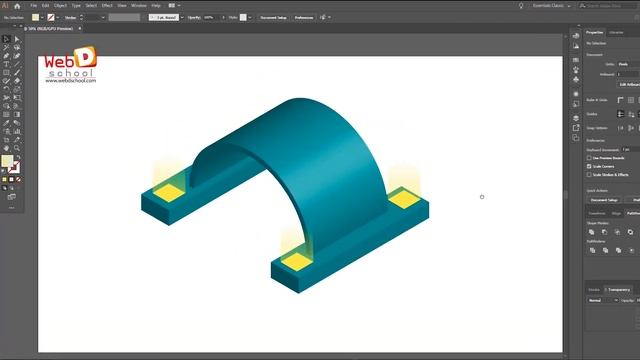Image resolution: width=640 pixels, height=360 pixels.
Task: Click Document Setup under Quick Actions
Action: pyautogui.click(x=604, y=200)
